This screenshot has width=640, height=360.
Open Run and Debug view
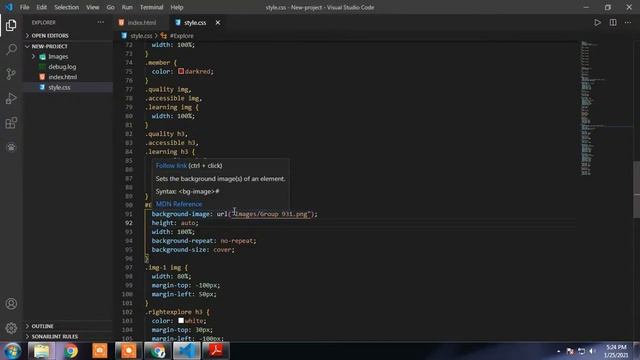pos(11,98)
